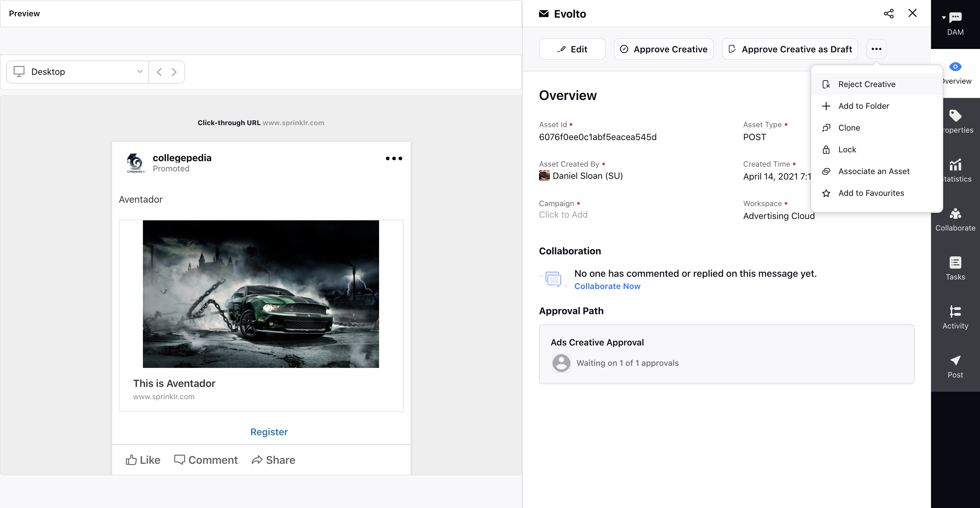
Task: Click the Mustang car ad image
Action: pyautogui.click(x=261, y=294)
